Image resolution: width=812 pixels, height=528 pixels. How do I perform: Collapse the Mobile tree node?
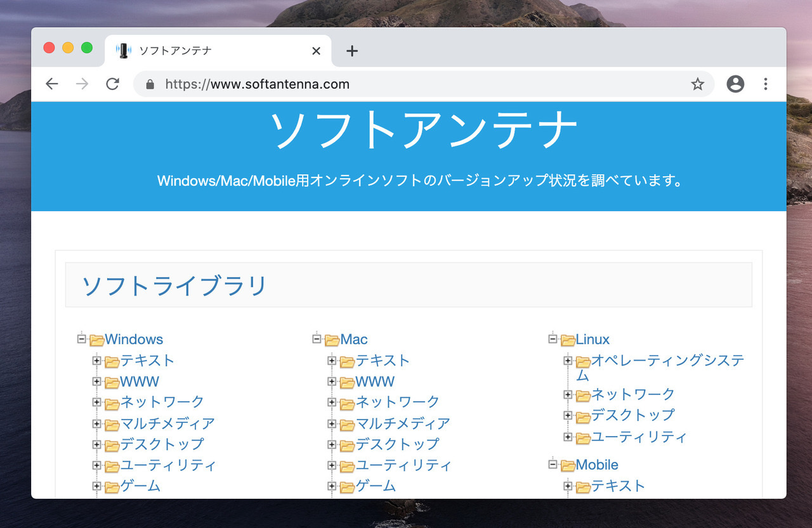[553, 465]
